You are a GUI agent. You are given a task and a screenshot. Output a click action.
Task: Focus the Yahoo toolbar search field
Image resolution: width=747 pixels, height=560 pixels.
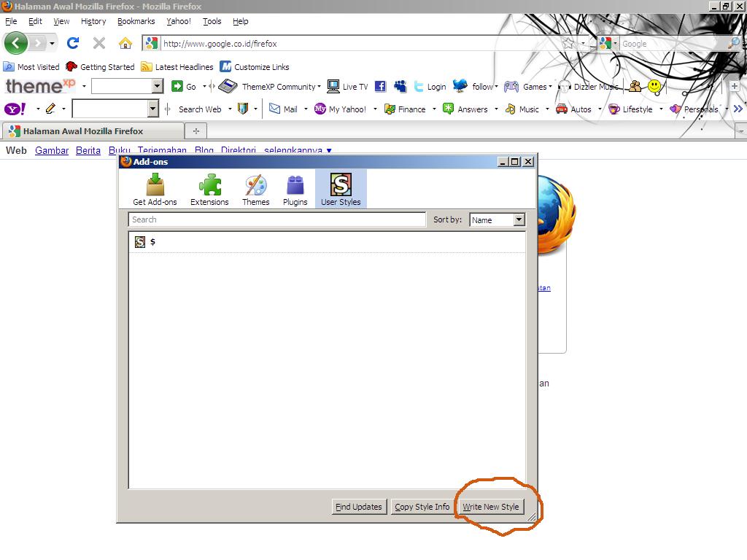(110, 109)
